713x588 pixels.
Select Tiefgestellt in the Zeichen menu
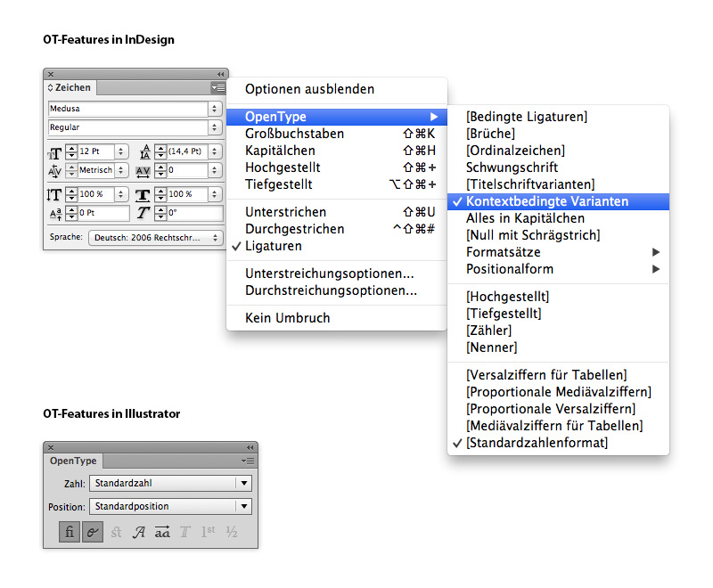[337, 184]
